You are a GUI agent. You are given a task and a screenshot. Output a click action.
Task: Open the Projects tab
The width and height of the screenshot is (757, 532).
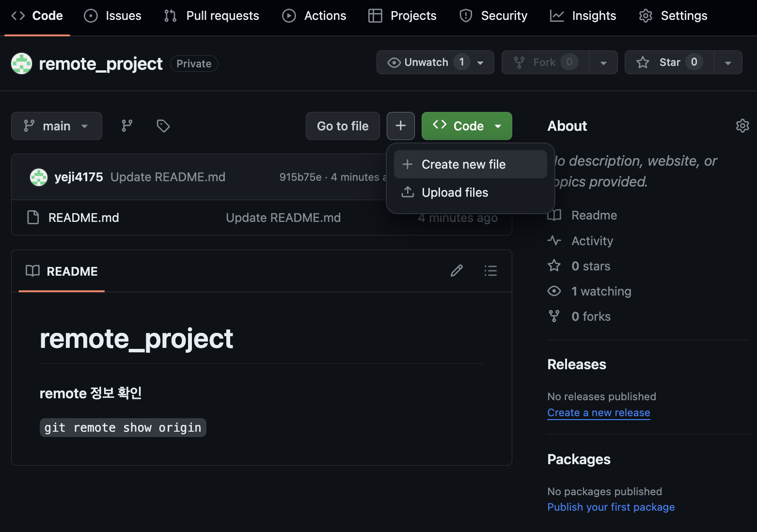403,16
